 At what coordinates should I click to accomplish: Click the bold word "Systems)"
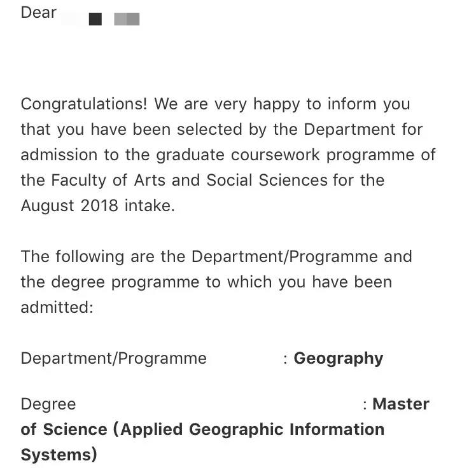tap(59, 455)
